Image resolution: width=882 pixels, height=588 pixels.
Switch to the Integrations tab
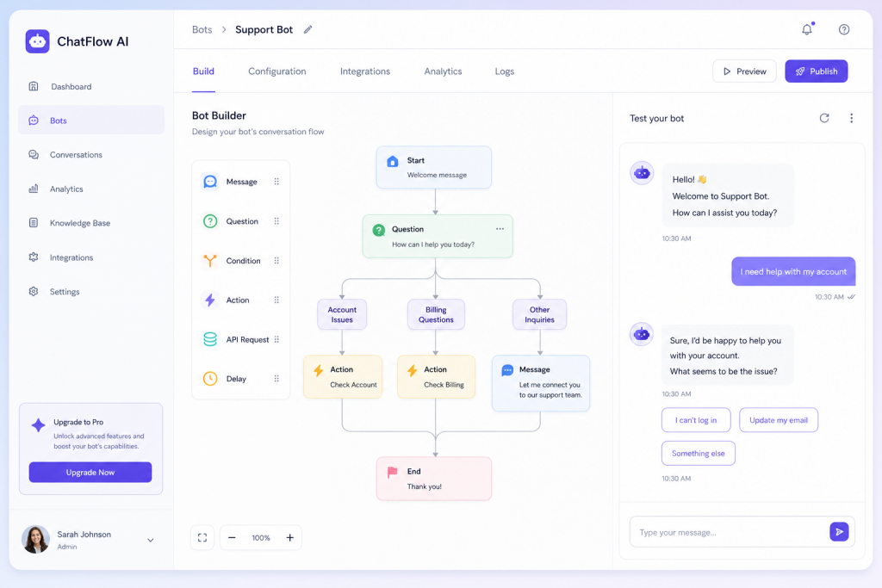pyautogui.click(x=365, y=71)
